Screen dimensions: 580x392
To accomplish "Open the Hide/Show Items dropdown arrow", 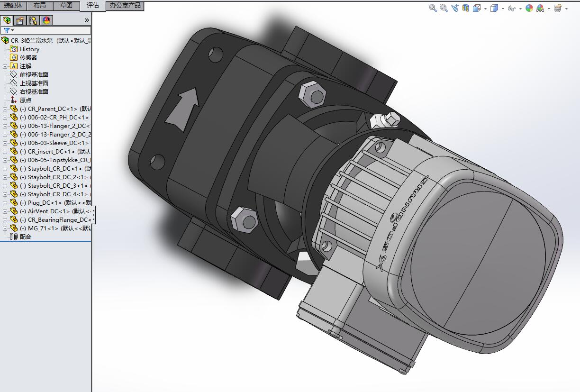I will pyautogui.click(x=520, y=9).
